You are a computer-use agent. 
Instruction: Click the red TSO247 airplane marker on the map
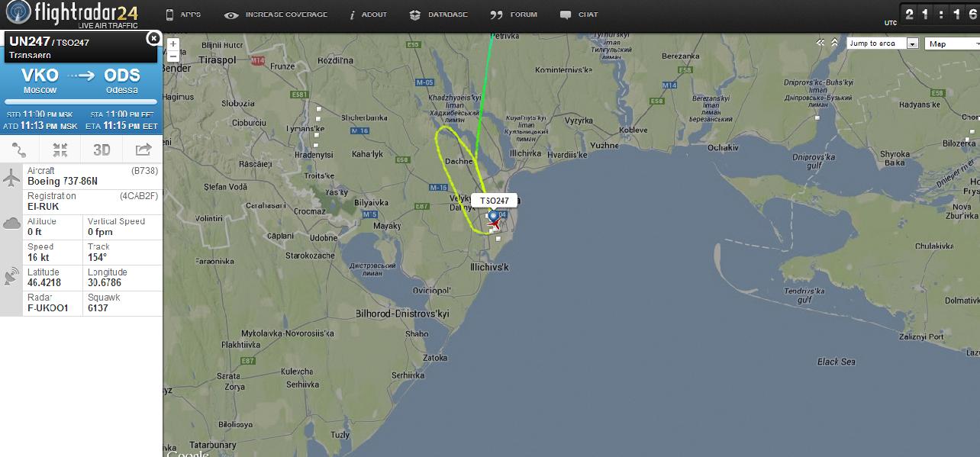495,224
